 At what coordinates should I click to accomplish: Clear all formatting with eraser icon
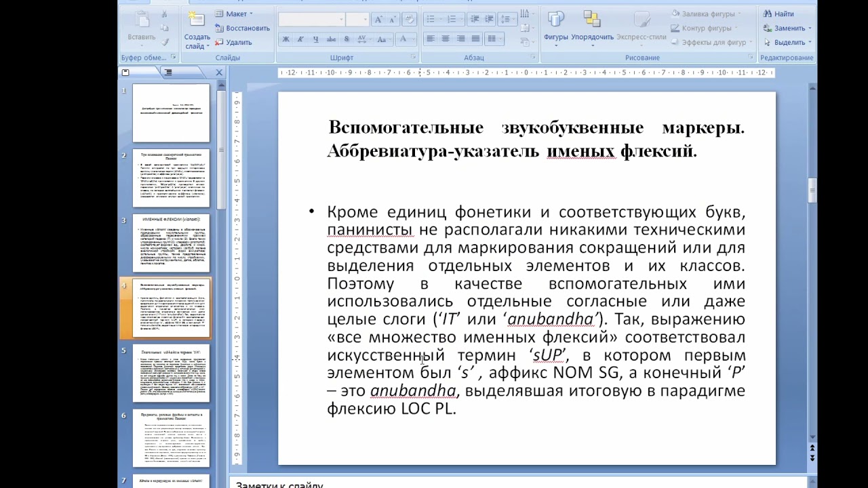coord(409,20)
